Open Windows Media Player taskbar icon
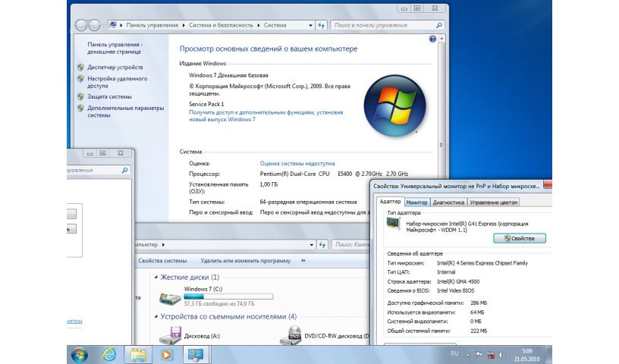This screenshot has width=619, height=364. click(167, 355)
